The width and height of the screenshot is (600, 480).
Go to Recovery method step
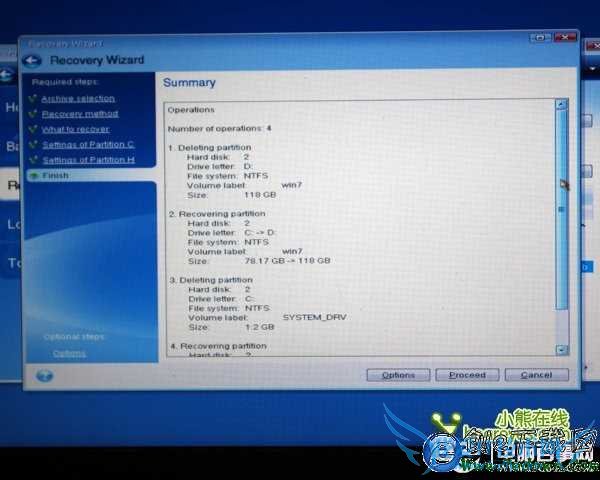80,114
